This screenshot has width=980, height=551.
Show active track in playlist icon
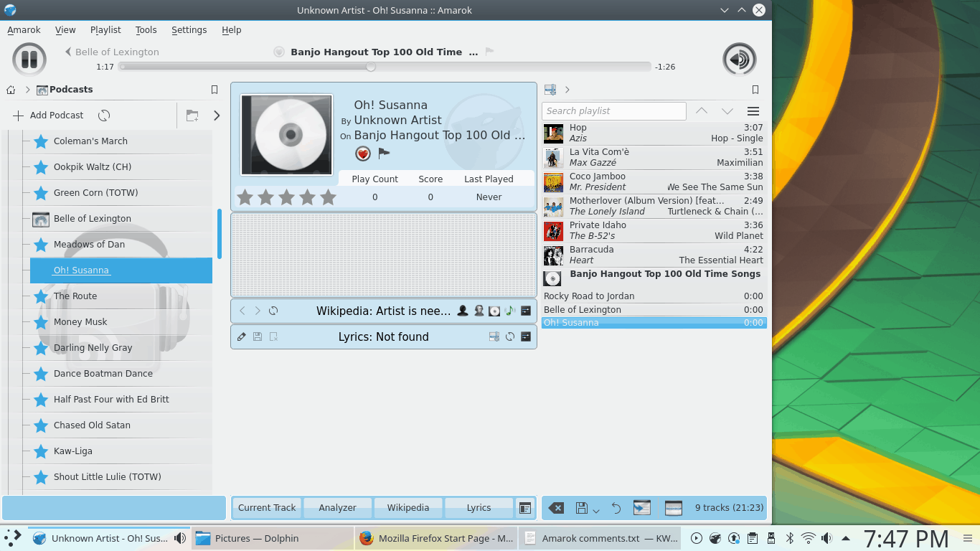click(x=642, y=508)
